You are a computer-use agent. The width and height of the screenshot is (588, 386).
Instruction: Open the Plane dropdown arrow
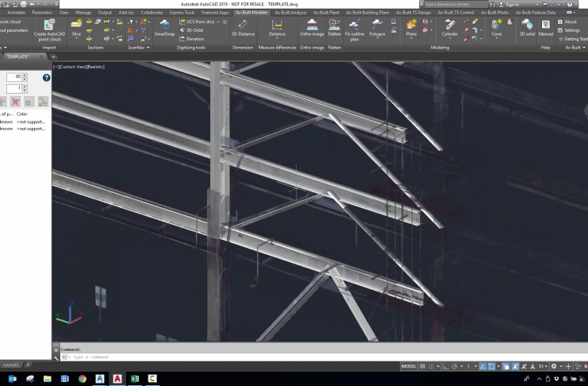411,40
